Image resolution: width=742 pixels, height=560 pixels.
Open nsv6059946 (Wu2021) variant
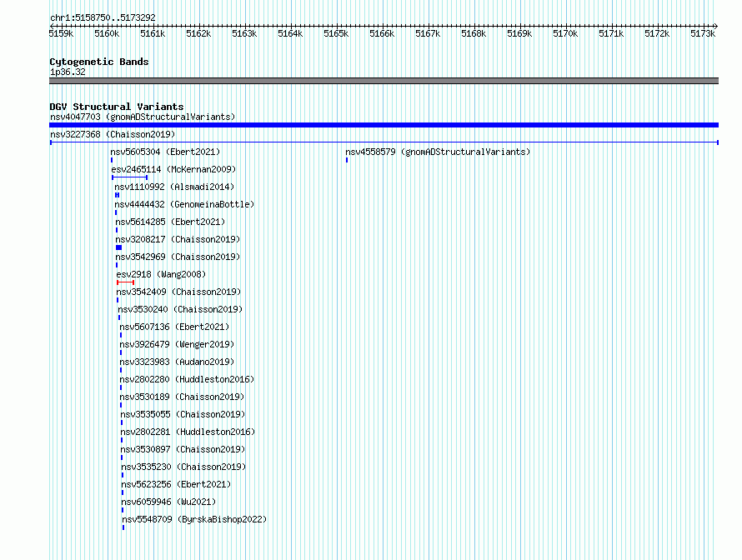pos(168,502)
